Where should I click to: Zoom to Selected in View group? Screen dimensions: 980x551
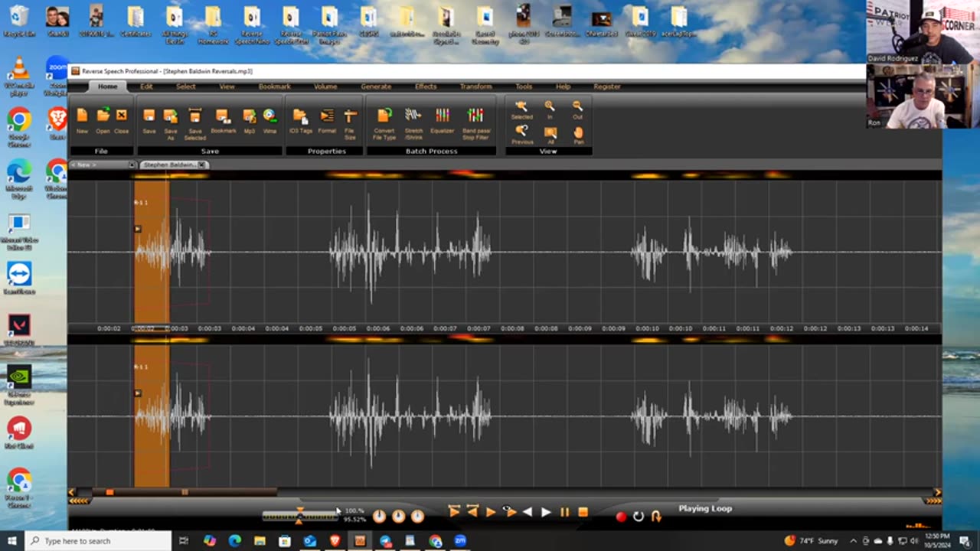click(x=521, y=110)
